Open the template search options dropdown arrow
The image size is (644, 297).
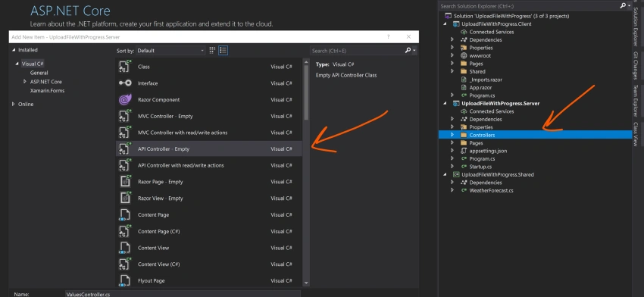[x=414, y=51]
